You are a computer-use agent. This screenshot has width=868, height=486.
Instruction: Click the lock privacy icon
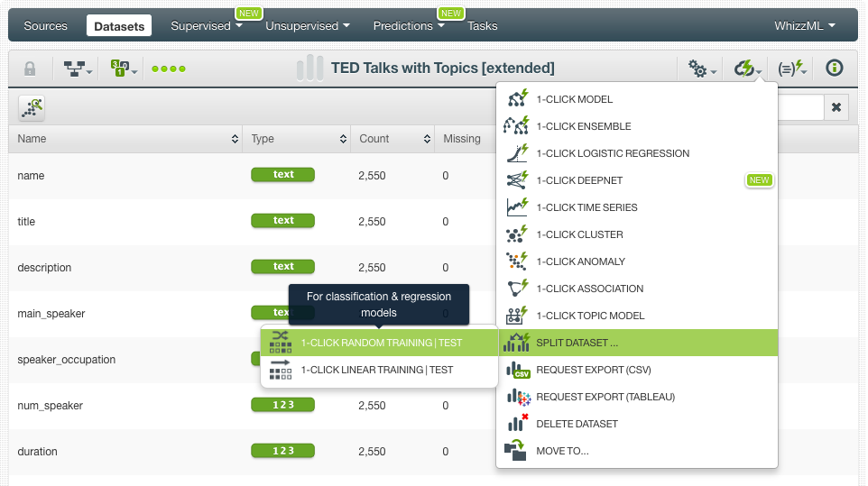[x=30, y=69]
